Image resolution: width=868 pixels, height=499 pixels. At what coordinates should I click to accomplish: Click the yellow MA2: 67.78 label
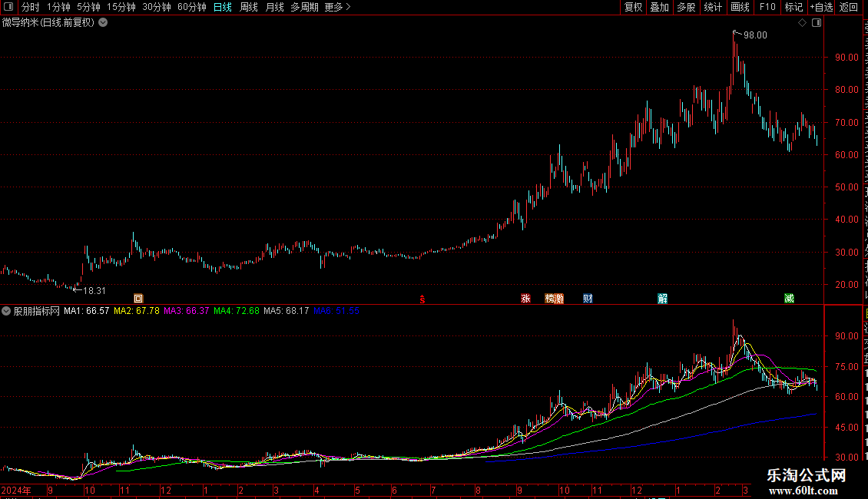[137, 311]
